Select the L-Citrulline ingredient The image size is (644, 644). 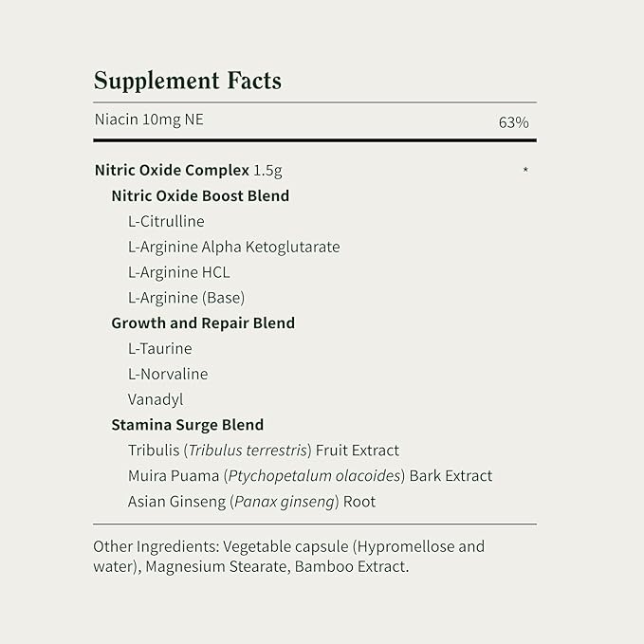(166, 221)
